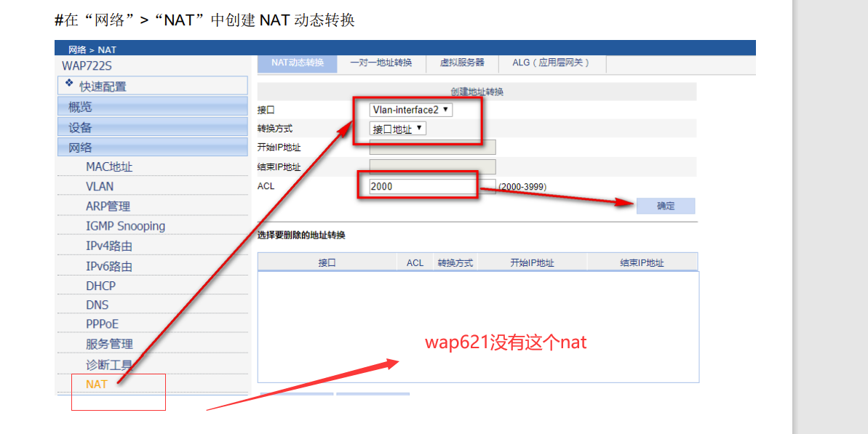Collapse the 网络 menu section
Screen dimensions: 868x434
tap(153, 148)
